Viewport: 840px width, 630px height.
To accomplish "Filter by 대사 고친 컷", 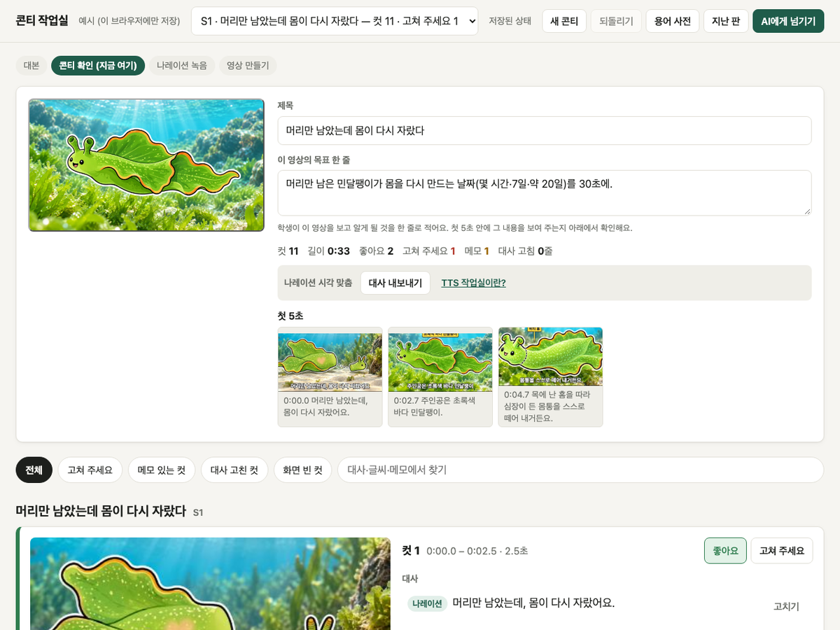I will pos(234,470).
